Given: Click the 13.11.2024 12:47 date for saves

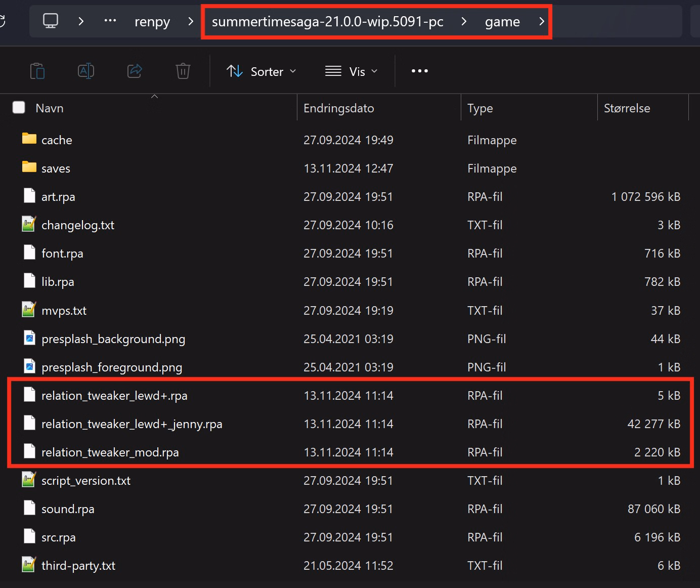Looking at the screenshot, I should [348, 169].
